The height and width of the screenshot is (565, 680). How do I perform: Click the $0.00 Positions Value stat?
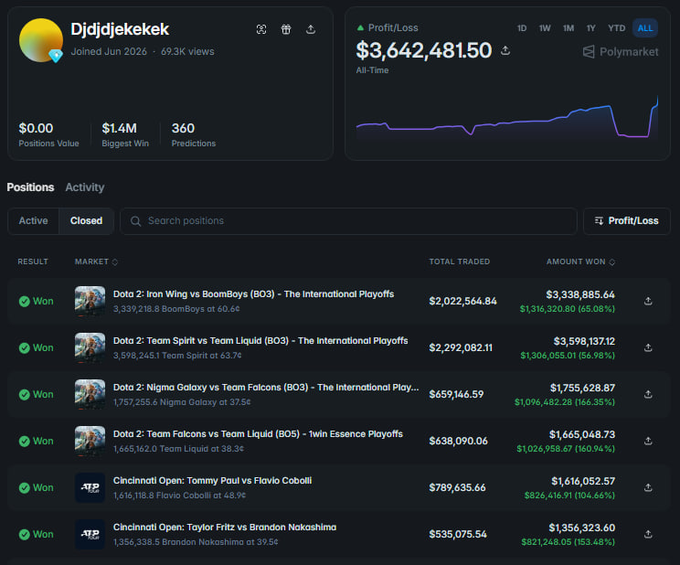(49, 134)
